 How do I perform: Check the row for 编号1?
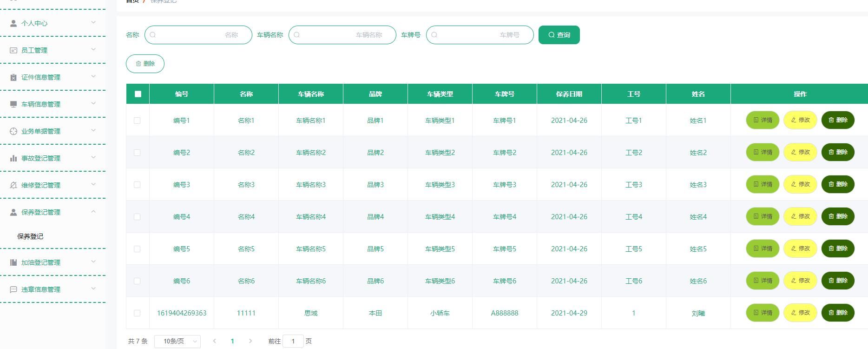tap(137, 121)
